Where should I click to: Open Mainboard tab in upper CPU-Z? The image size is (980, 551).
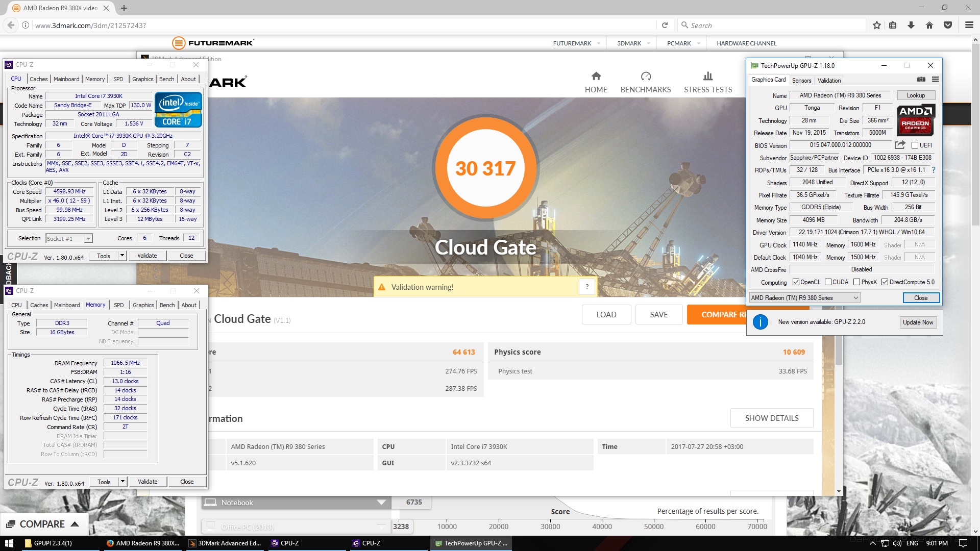coord(66,79)
